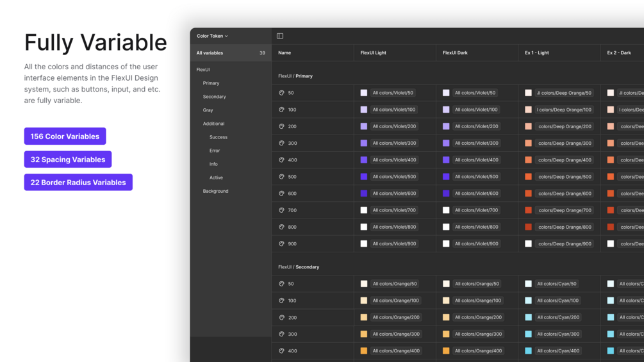644x362 pixels.
Task: Toggle the sidebar panel icon
Action: click(x=280, y=36)
